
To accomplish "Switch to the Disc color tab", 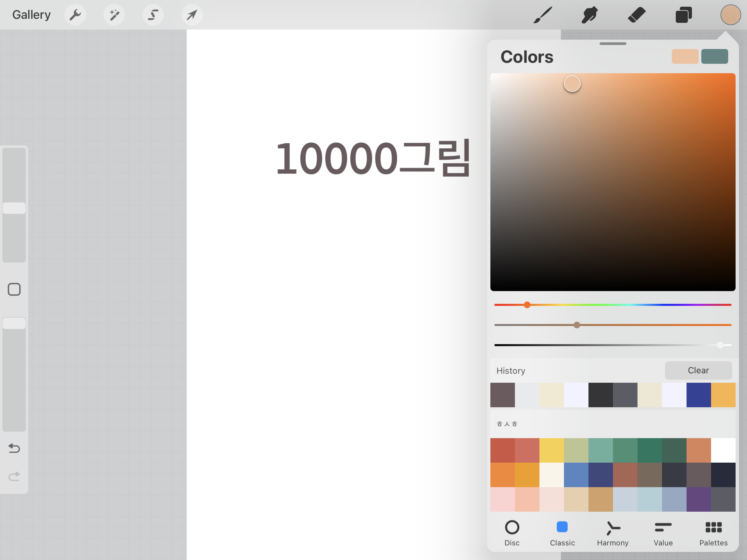I will pyautogui.click(x=512, y=533).
